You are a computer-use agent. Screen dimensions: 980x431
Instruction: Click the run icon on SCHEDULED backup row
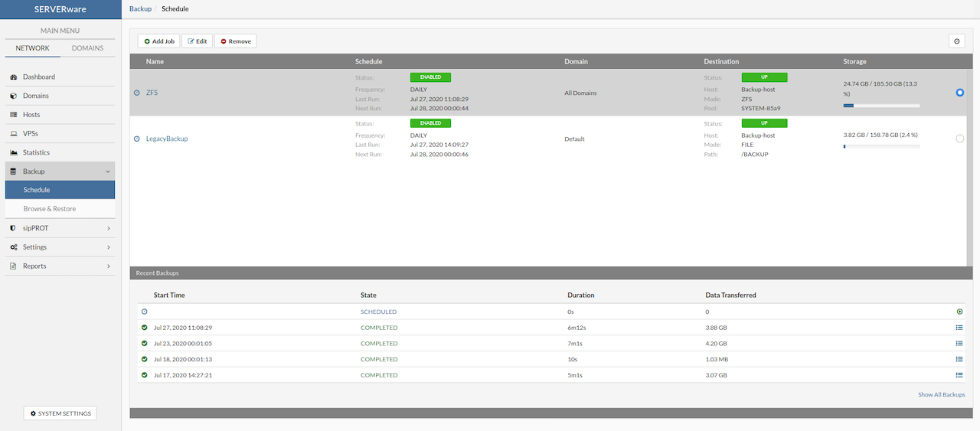959,312
